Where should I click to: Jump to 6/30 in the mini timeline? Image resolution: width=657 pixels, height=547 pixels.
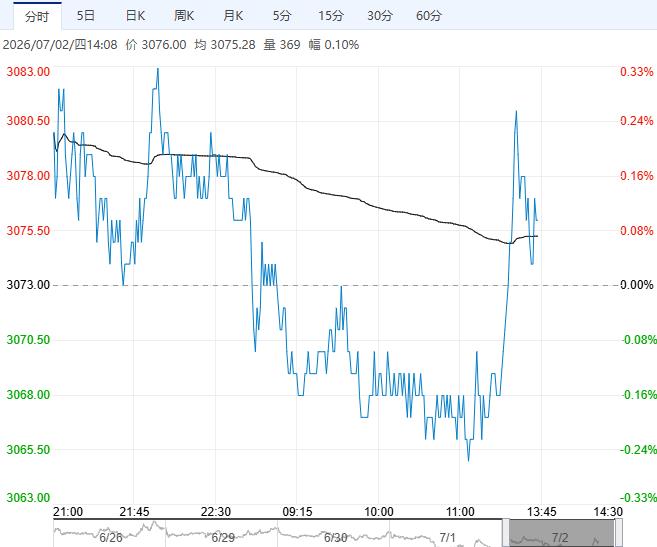[x=335, y=537]
